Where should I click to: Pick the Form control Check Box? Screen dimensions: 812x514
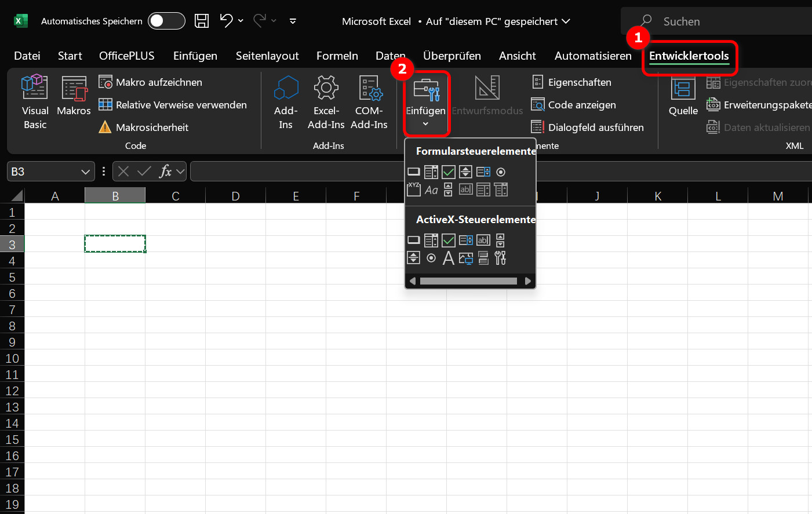449,172
